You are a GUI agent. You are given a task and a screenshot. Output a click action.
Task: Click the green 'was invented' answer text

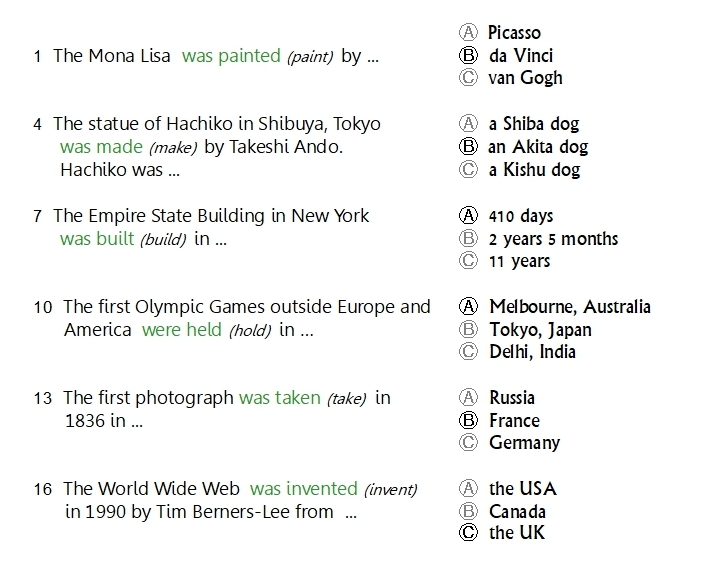[x=303, y=489]
